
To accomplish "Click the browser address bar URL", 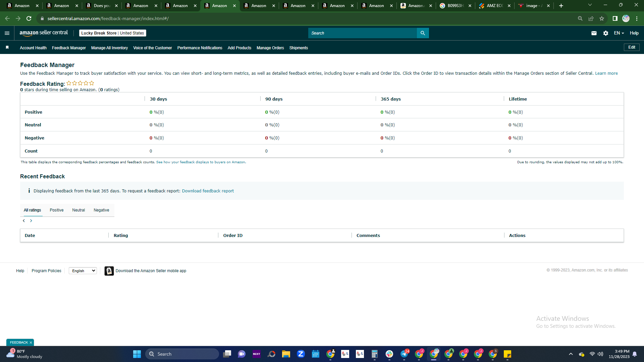I will click(x=108, y=18).
